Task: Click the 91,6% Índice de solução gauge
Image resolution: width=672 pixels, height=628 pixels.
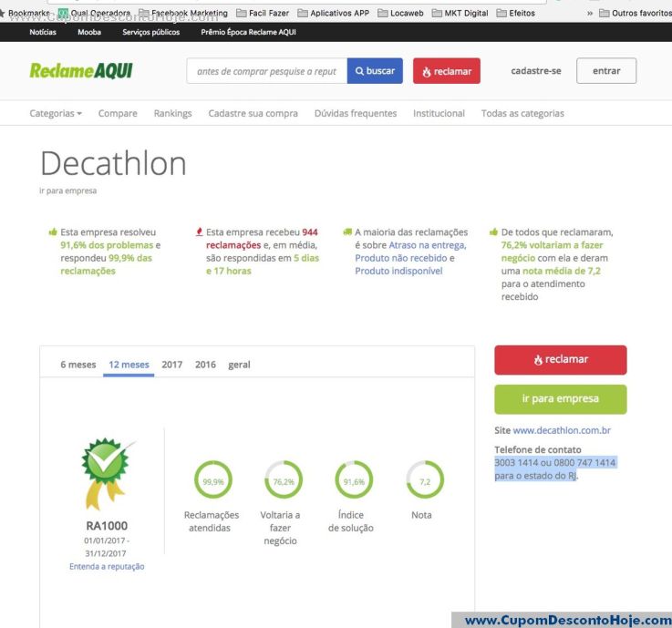Action: tap(354, 479)
